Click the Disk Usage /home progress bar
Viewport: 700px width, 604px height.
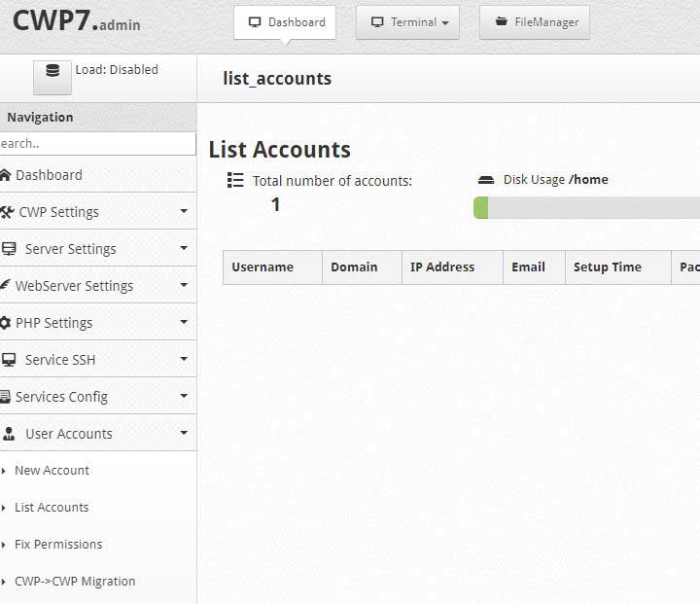586,208
